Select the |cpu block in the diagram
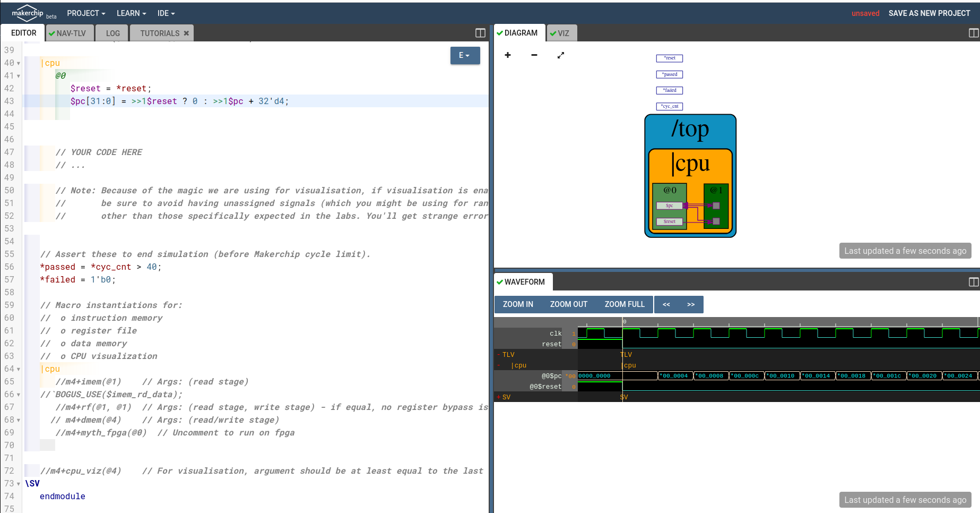The image size is (980, 513). click(690, 164)
